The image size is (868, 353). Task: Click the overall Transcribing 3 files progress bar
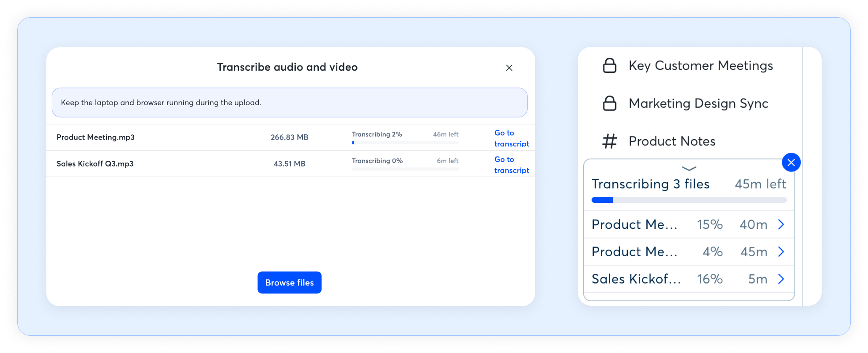point(689,200)
